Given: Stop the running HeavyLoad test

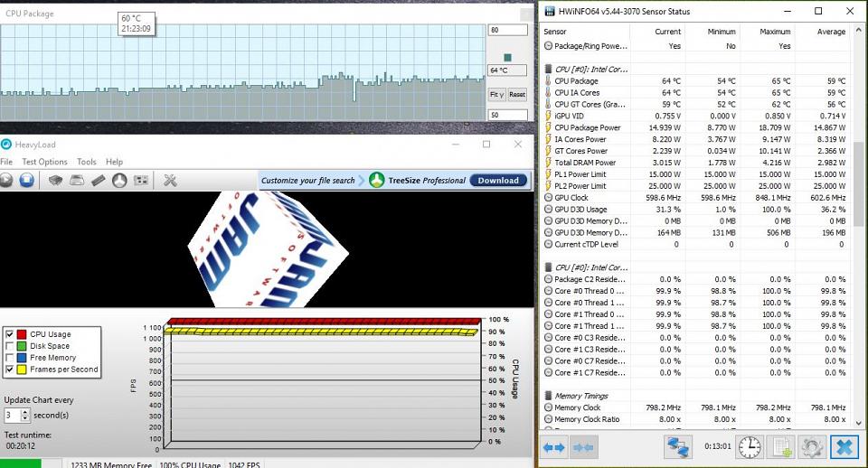Looking at the screenshot, I should click(x=26, y=181).
